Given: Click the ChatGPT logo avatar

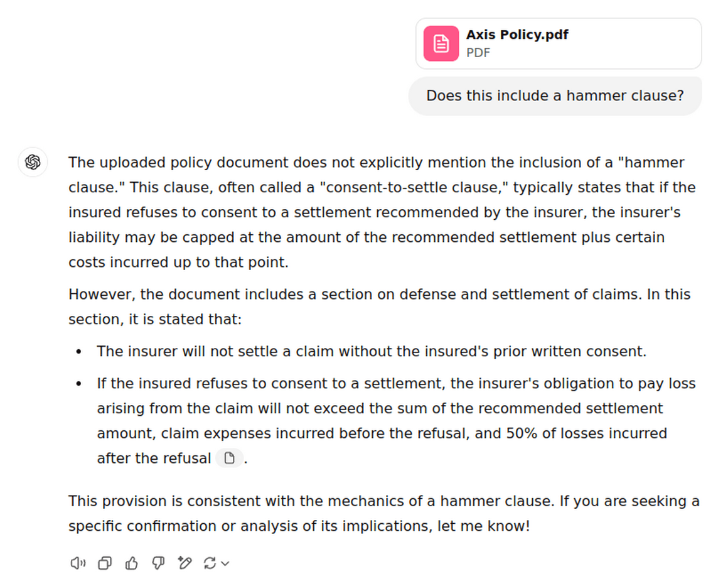Looking at the screenshot, I should (x=33, y=163).
